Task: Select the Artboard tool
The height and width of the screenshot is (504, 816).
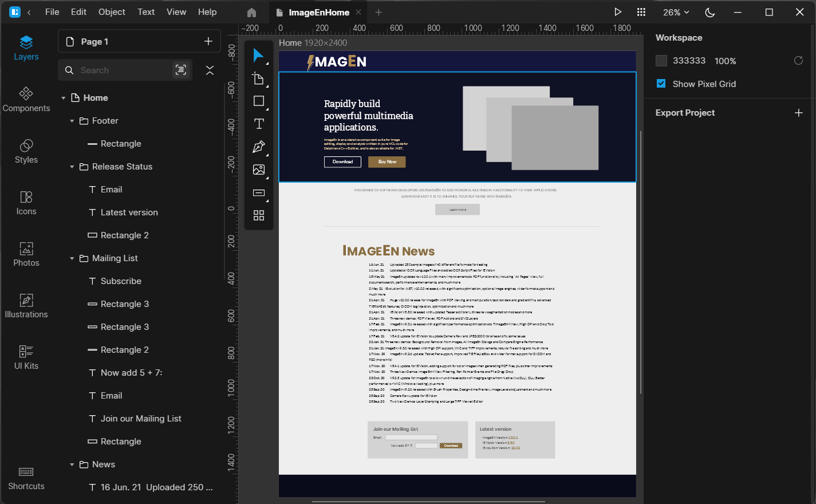Action: coord(258,78)
